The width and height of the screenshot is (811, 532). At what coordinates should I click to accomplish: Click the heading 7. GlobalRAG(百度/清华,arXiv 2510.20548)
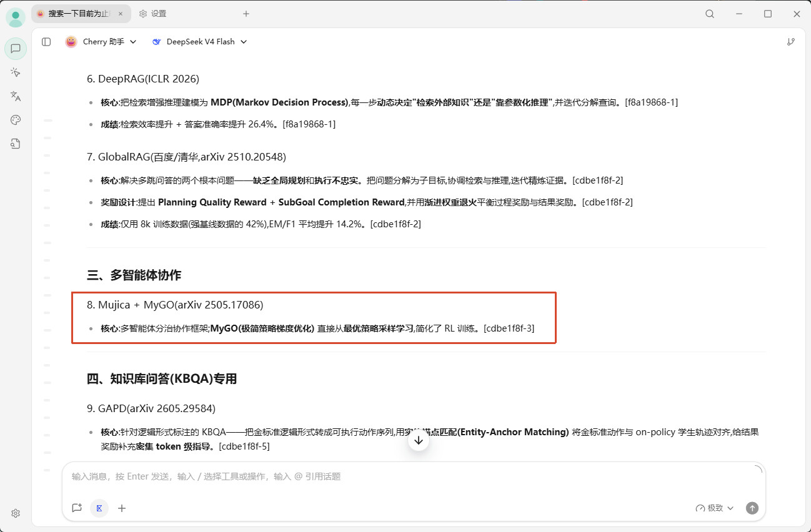pos(187,157)
